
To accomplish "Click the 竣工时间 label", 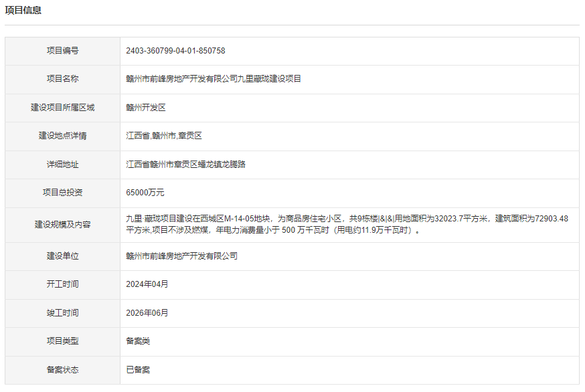I will pos(63,313).
